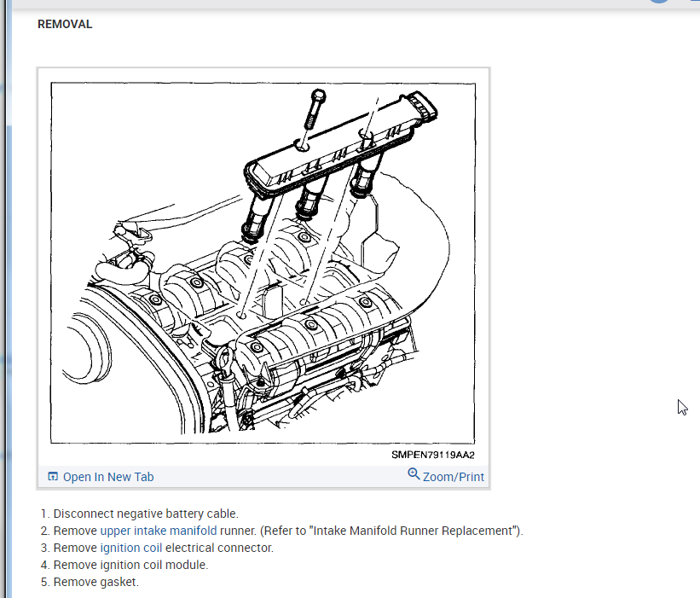
Task: Click the mounting bolt in the diagram
Action: tap(315, 111)
